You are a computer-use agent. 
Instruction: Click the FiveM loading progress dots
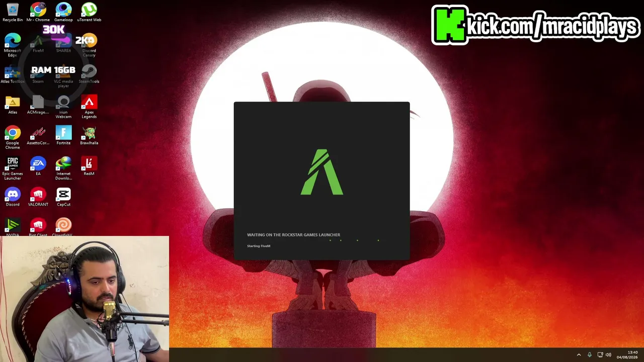click(x=354, y=240)
